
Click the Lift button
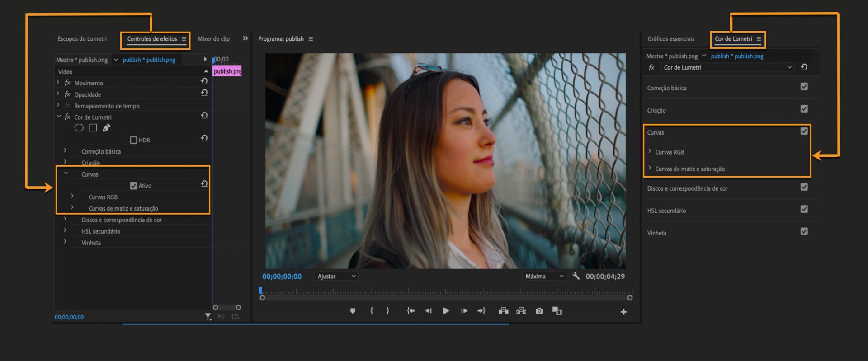503,311
